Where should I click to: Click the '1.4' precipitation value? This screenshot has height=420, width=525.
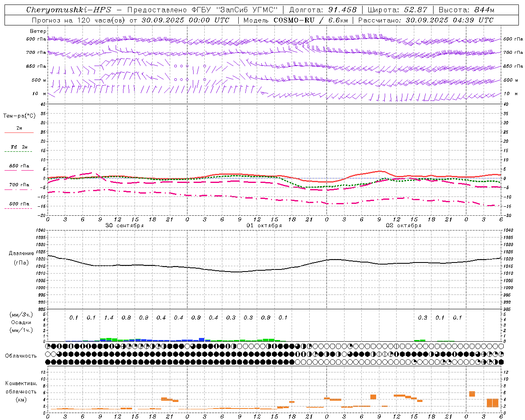point(109,318)
